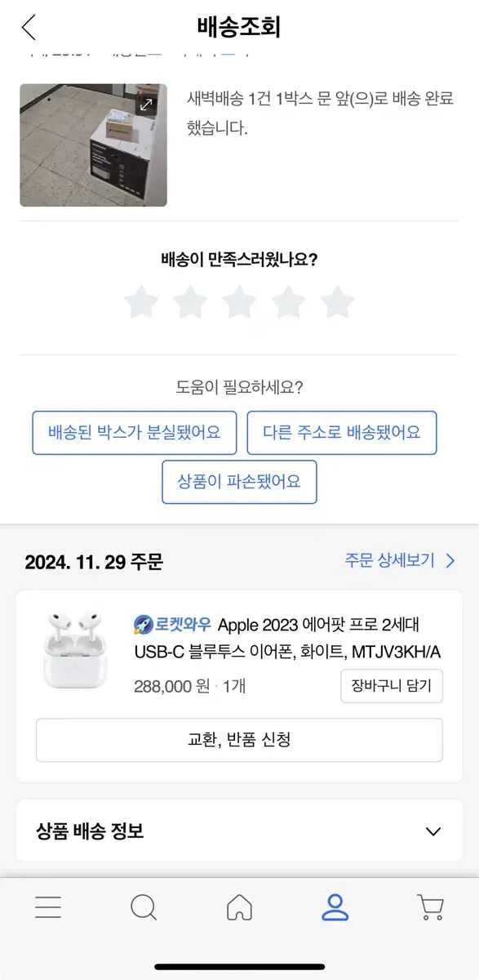Screen dimensions: 479x980
Task: Tap the back arrow in the header
Action: 29,28
